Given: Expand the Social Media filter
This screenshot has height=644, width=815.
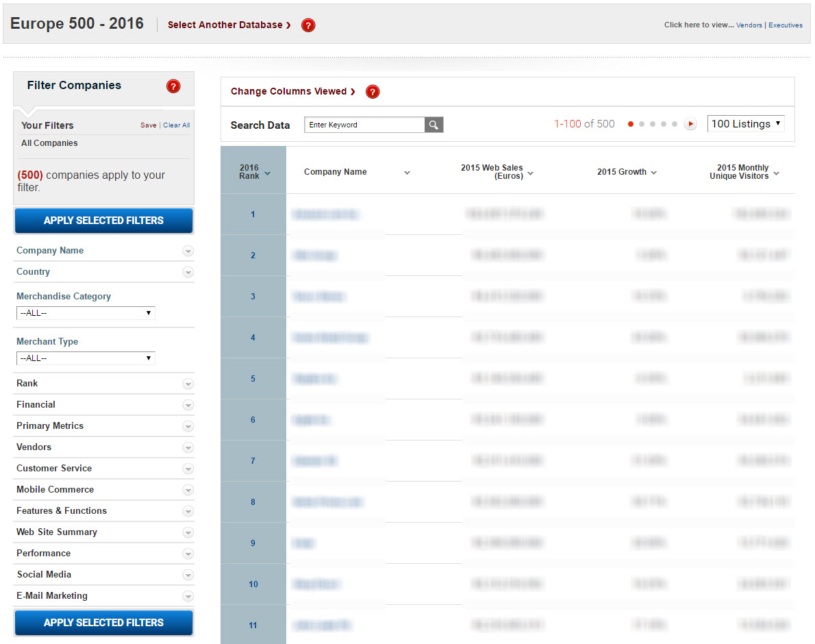Looking at the screenshot, I should tap(188, 575).
